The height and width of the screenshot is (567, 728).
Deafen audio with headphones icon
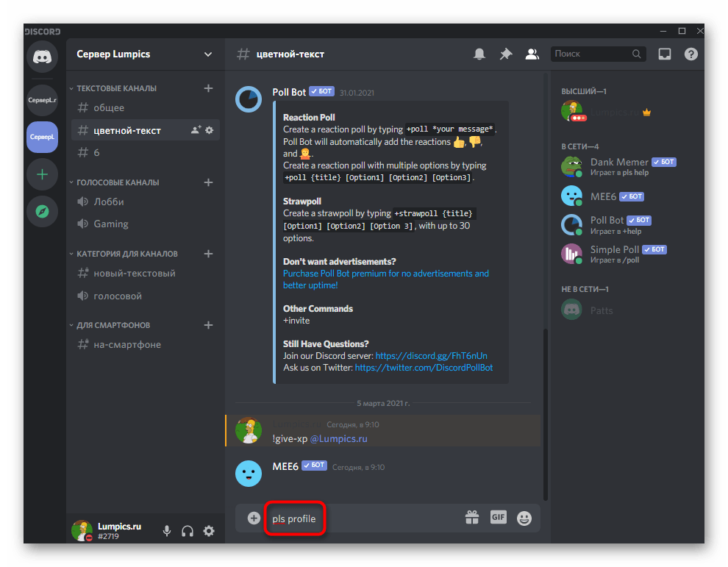click(x=188, y=531)
